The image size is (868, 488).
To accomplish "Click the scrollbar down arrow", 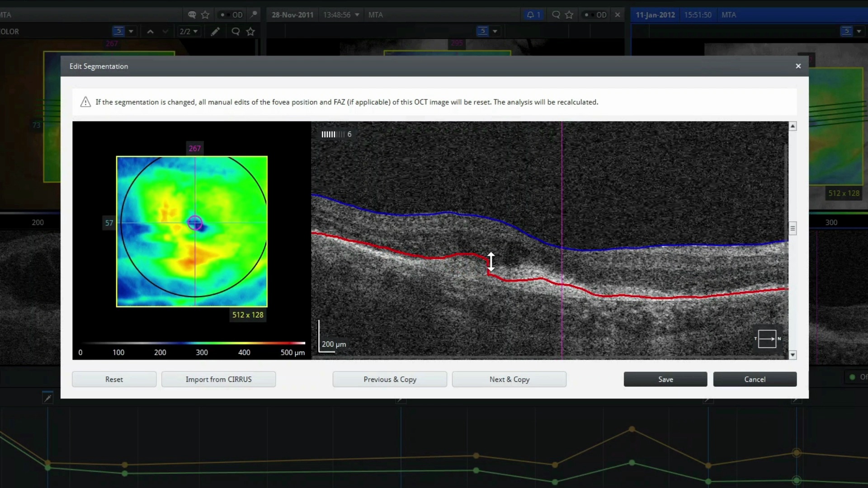I will pyautogui.click(x=793, y=355).
